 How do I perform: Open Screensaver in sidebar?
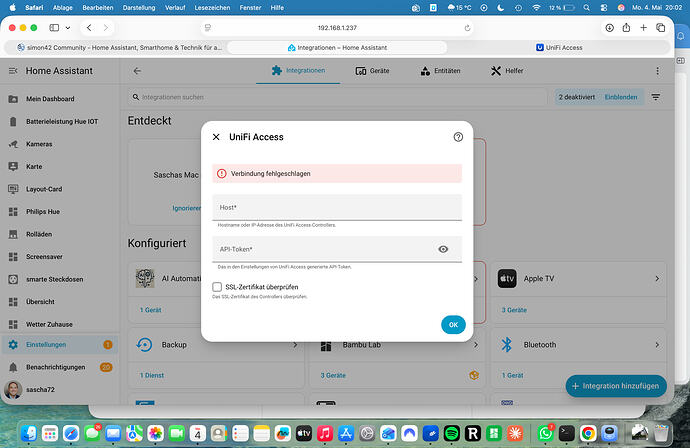click(59, 257)
